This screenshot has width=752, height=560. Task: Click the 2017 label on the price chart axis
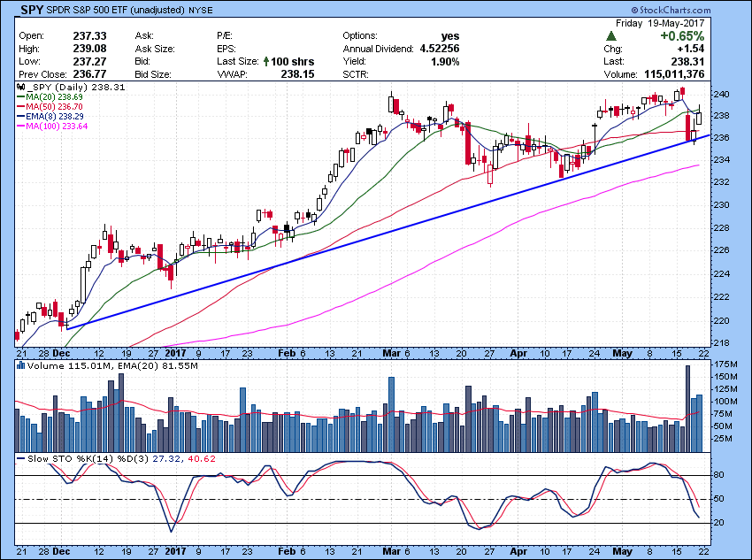point(175,353)
